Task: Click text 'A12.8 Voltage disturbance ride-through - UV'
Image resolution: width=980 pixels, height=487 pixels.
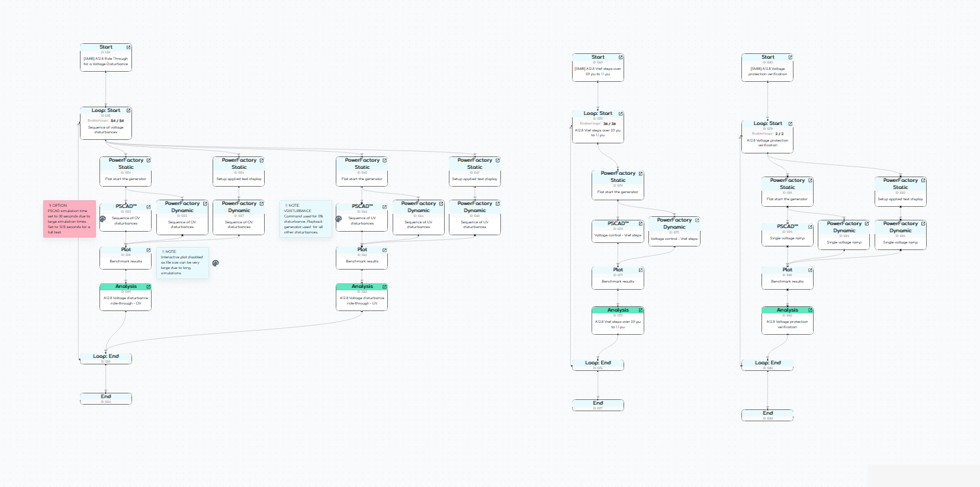Action: (x=362, y=301)
